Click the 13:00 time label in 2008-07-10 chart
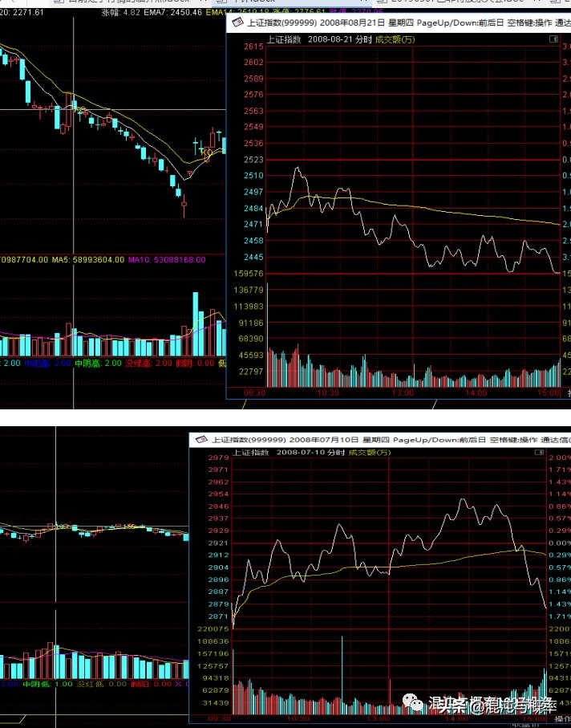 [x=377, y=718]
